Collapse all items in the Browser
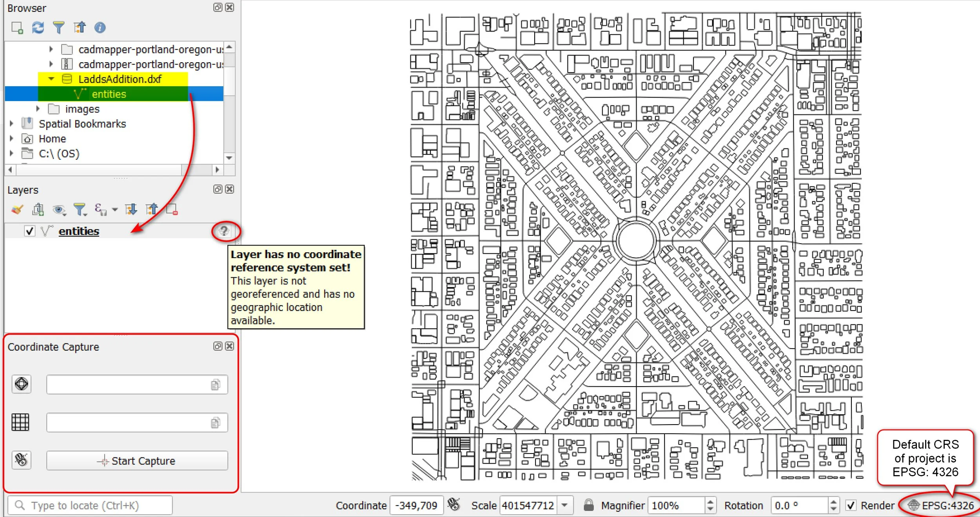 point(80,28)
